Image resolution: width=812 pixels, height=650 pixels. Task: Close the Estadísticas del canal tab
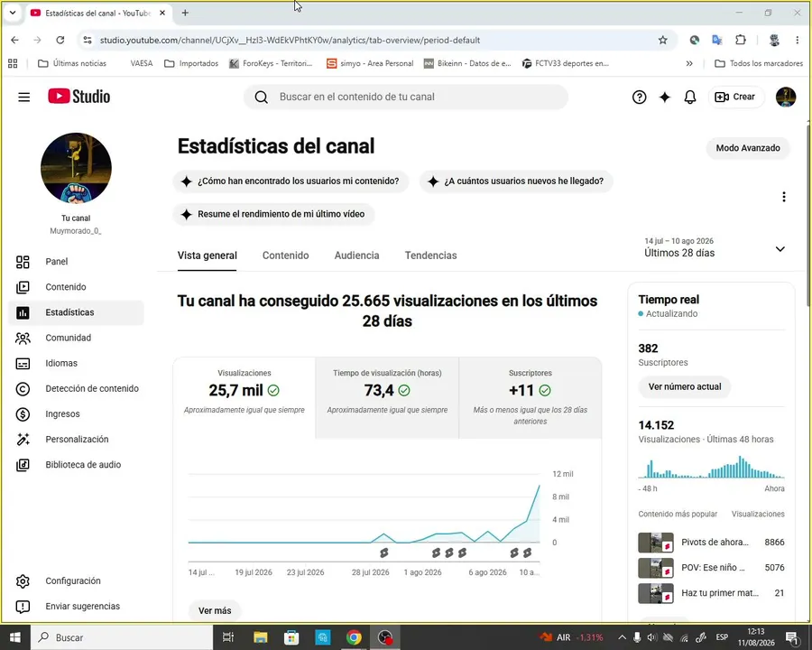point(162,13)
